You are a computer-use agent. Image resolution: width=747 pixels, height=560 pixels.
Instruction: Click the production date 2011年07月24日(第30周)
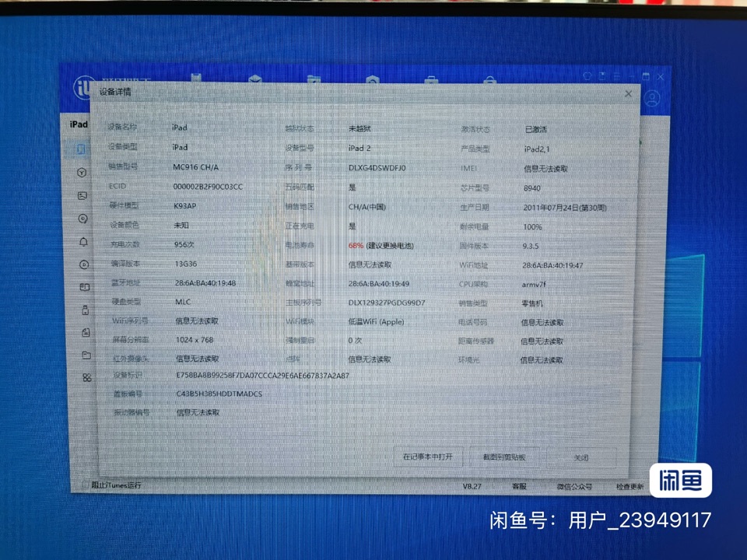(x=565, y=208)
